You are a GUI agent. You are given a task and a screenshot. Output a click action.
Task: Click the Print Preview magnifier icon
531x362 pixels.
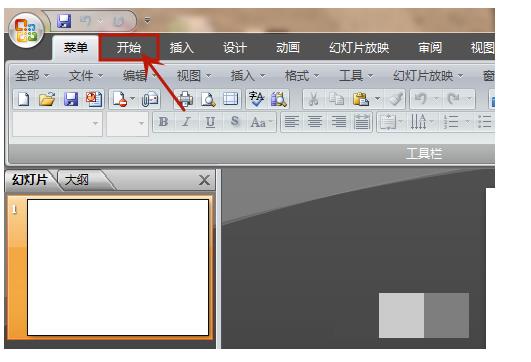pyautogui.click(x=208, y=99)
